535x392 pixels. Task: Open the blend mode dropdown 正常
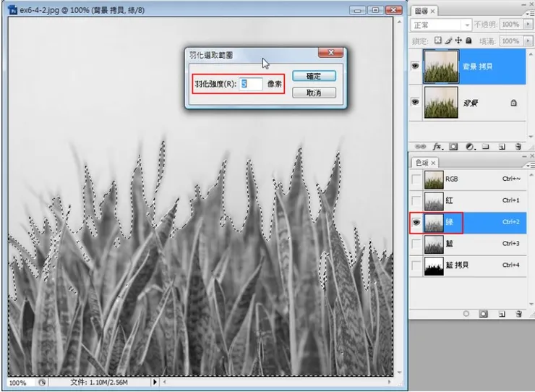click(440, 25)
